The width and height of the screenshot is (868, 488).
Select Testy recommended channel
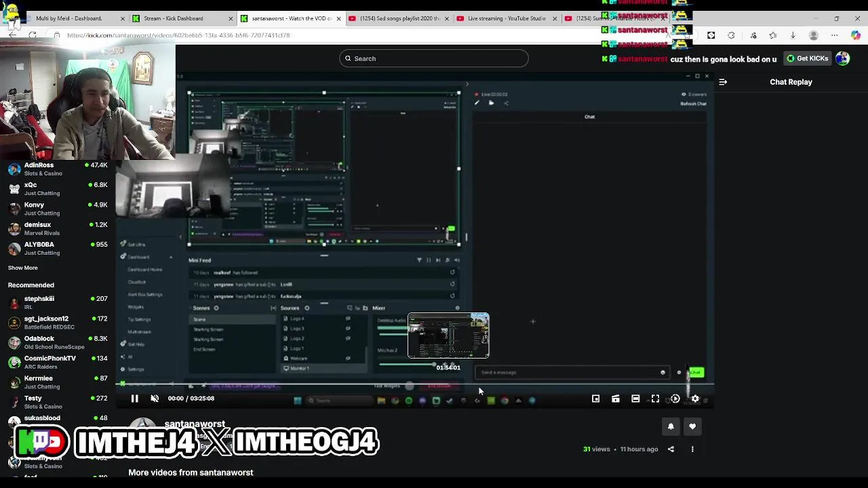pos(58,402)
